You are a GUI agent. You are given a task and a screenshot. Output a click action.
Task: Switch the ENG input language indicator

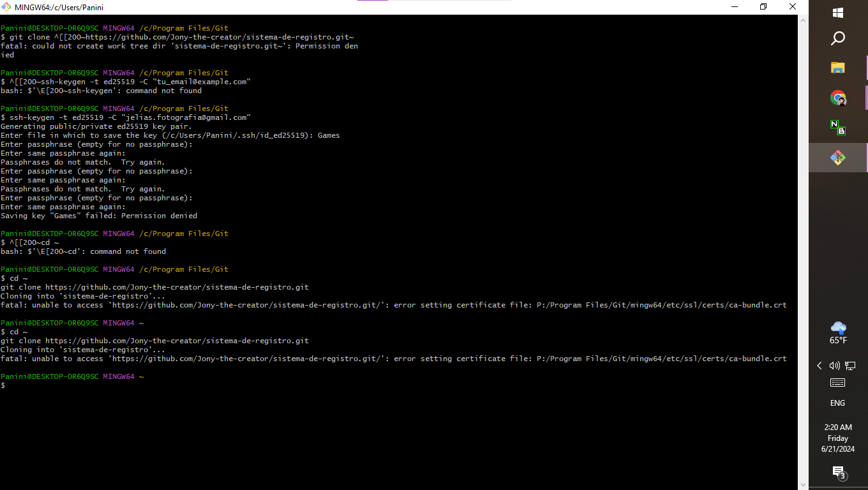pos(837,403)
